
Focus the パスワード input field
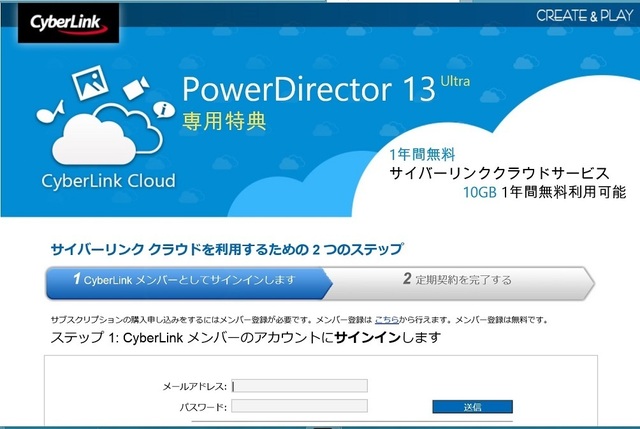pos(299,406)
